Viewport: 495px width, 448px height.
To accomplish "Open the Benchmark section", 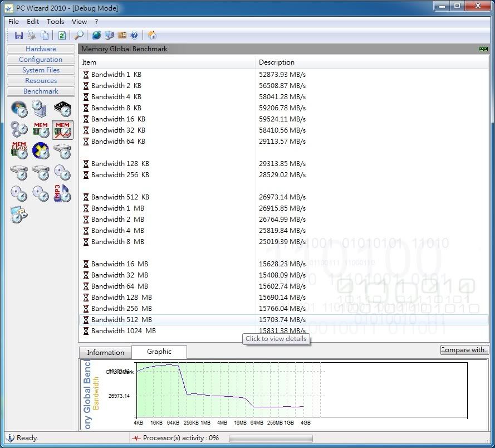I will pos(41,91).
